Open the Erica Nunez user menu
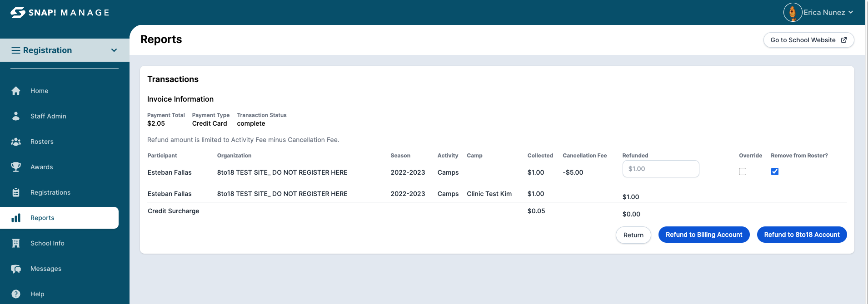 point(818,12)
